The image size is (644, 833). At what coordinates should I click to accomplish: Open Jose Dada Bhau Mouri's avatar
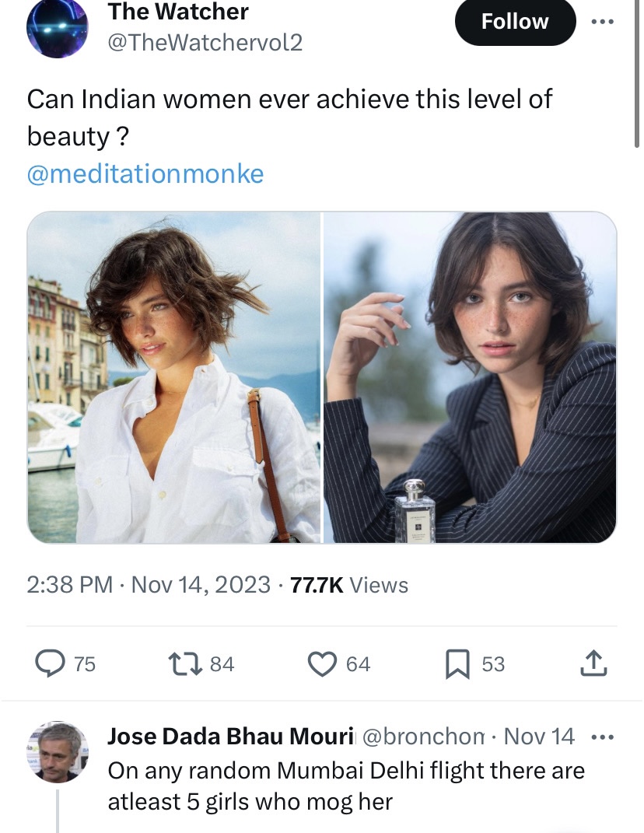click(x=58, y=751)
